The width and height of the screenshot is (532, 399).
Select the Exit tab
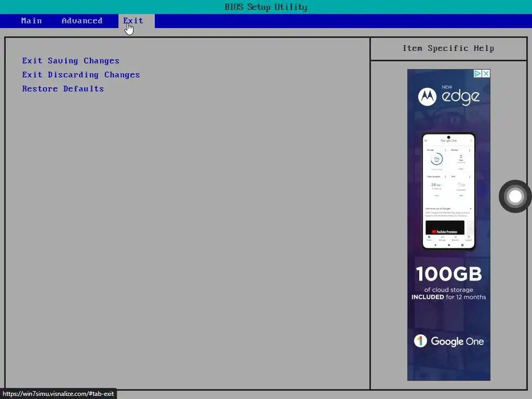pyautogui.click(x=137, y=21)
